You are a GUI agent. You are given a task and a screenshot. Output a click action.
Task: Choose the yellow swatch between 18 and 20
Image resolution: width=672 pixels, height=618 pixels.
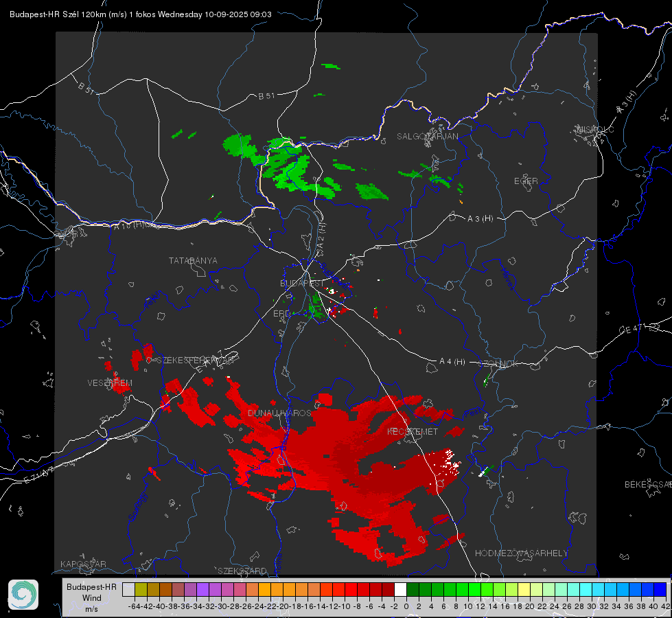coord(524,589)
